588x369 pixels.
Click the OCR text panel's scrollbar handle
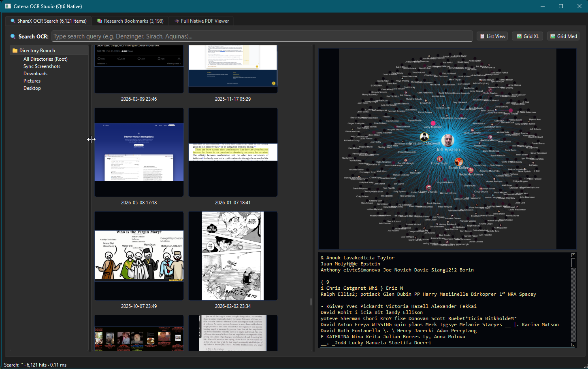click(573, 263)
